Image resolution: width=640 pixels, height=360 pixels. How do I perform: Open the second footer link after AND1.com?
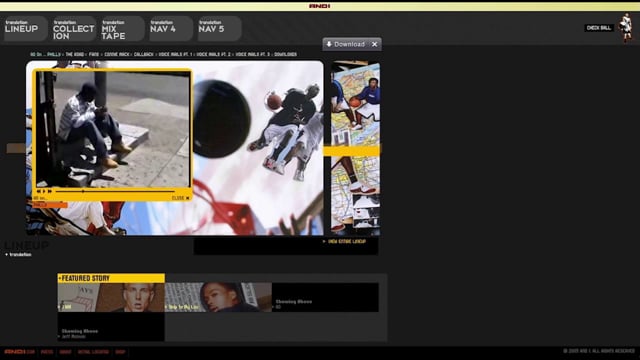(47, 352)
